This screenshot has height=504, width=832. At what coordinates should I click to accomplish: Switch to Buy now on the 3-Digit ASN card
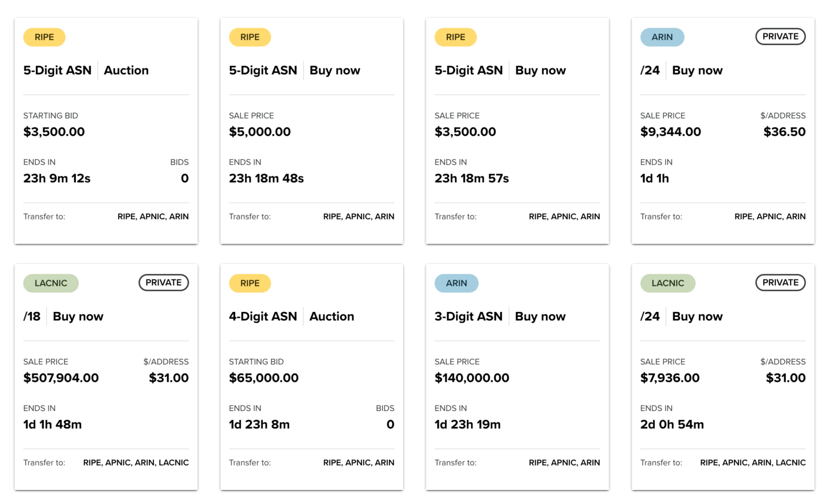540,316
